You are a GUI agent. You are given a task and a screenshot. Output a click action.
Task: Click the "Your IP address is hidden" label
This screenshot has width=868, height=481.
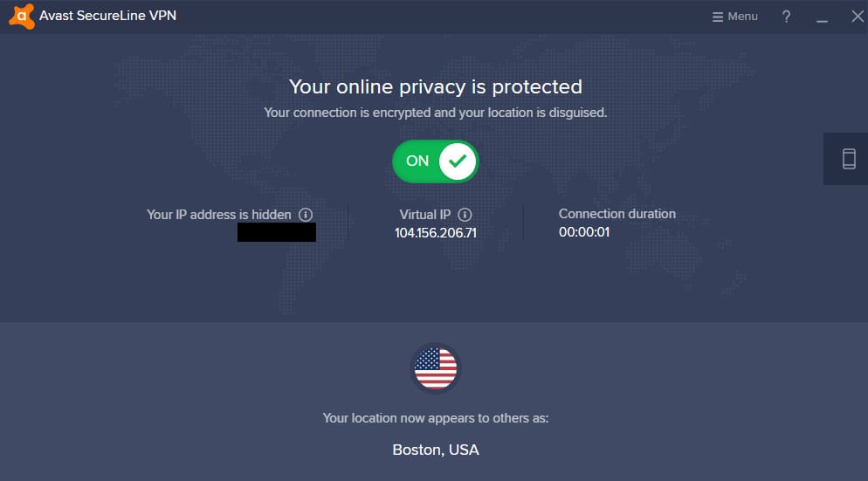(218, 215)
